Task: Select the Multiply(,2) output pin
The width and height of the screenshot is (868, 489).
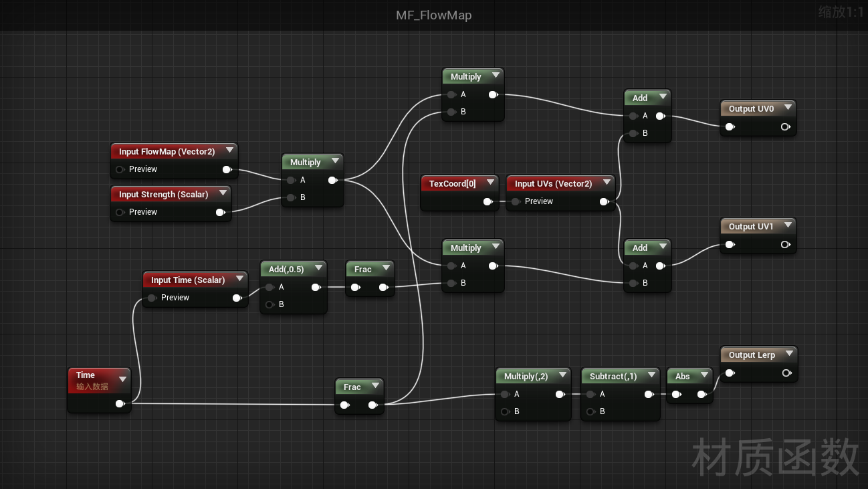Action: pos(560,394)
